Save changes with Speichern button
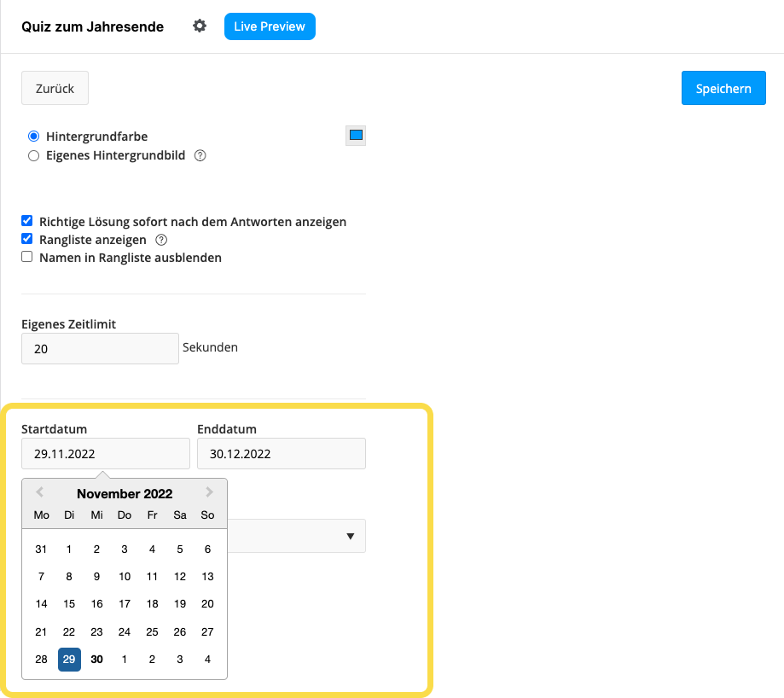Screen dimensions: 784x698 723,88
